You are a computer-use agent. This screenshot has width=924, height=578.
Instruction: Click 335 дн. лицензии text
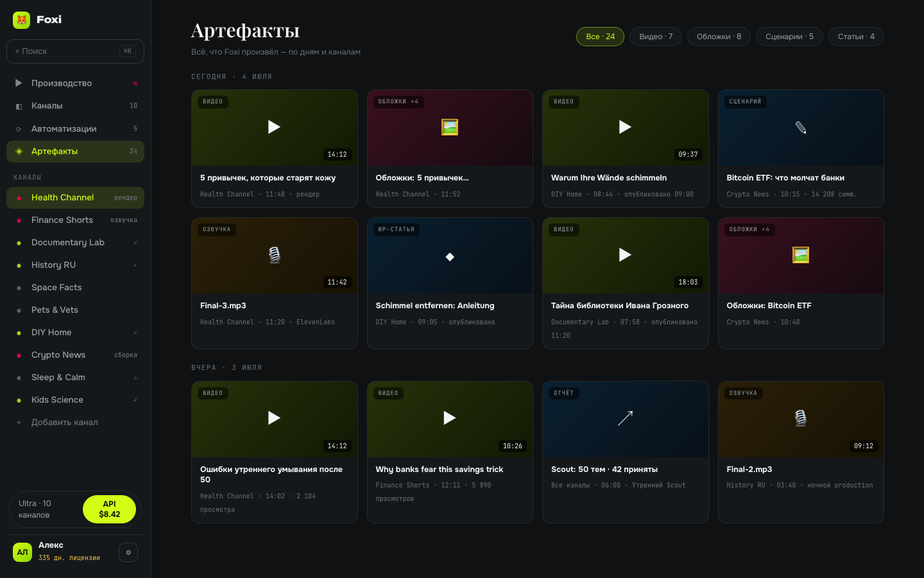[69, 558]
